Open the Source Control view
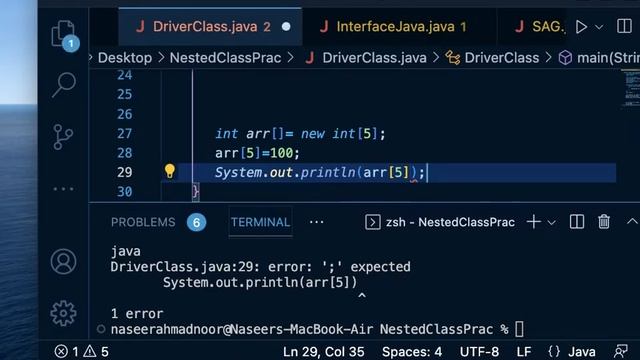The height and width of the screenshot is (360, 640). point(63,137)
